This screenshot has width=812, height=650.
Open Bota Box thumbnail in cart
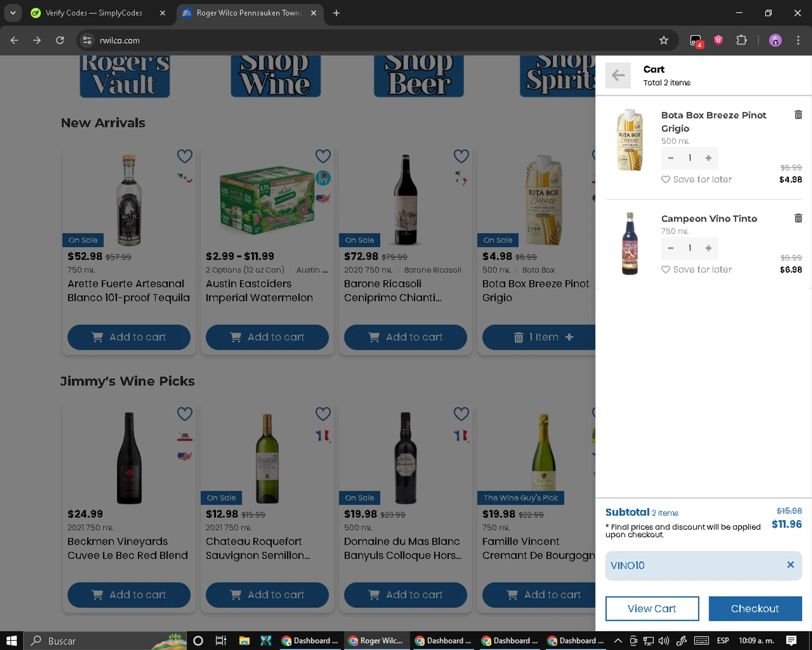[x=630, y=140]
